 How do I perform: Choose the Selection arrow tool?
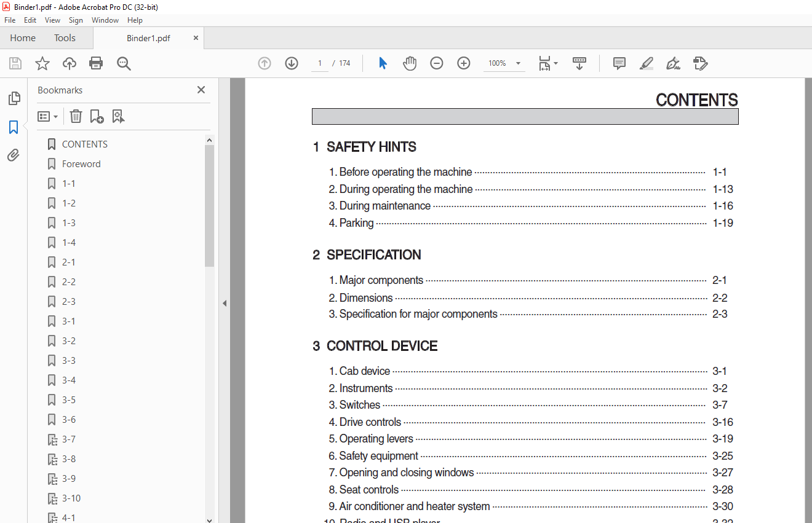coord(383,63)
